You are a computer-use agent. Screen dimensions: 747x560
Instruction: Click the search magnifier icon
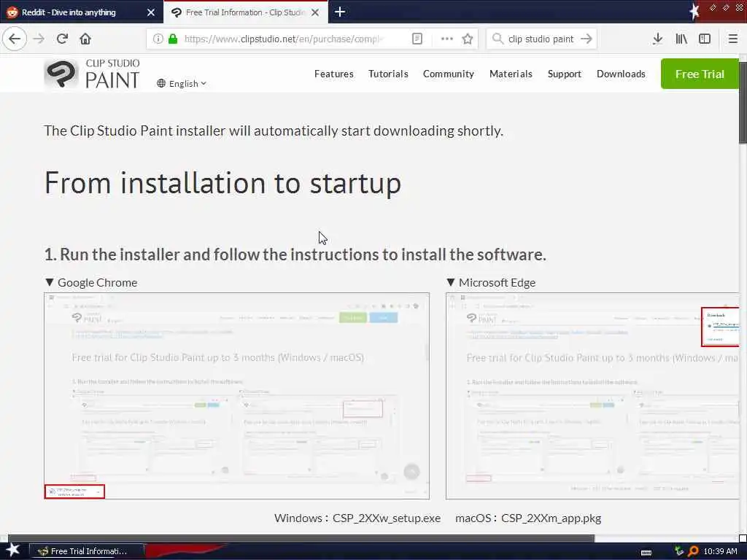[x=498, y=39]
